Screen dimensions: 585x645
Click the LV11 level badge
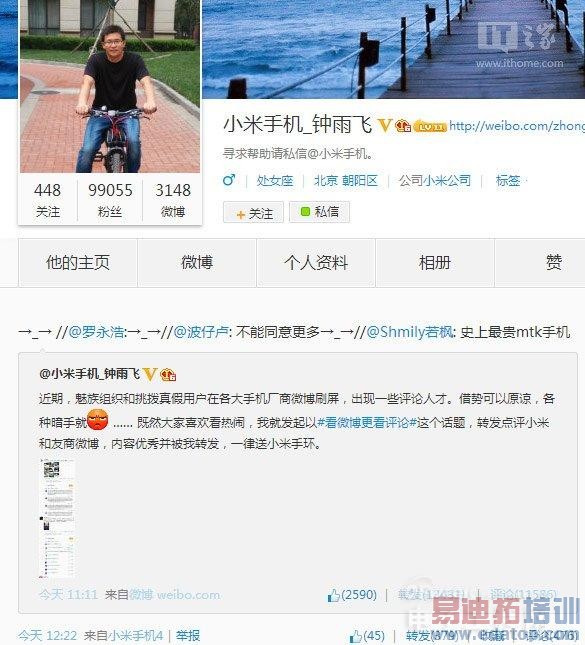pos(429,126)
